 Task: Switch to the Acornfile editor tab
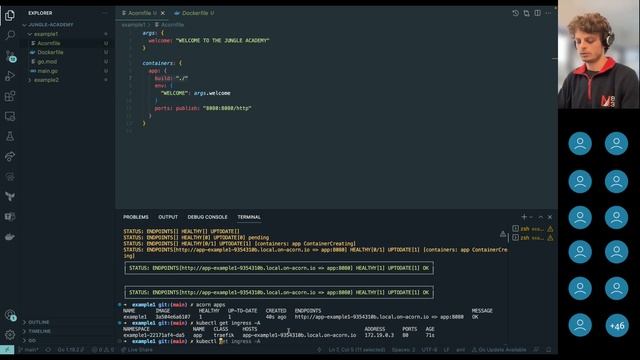(x=142, y=13)
